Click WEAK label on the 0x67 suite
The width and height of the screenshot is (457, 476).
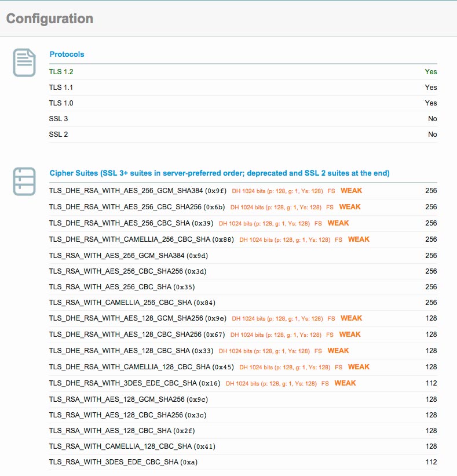tap(350, 335)
